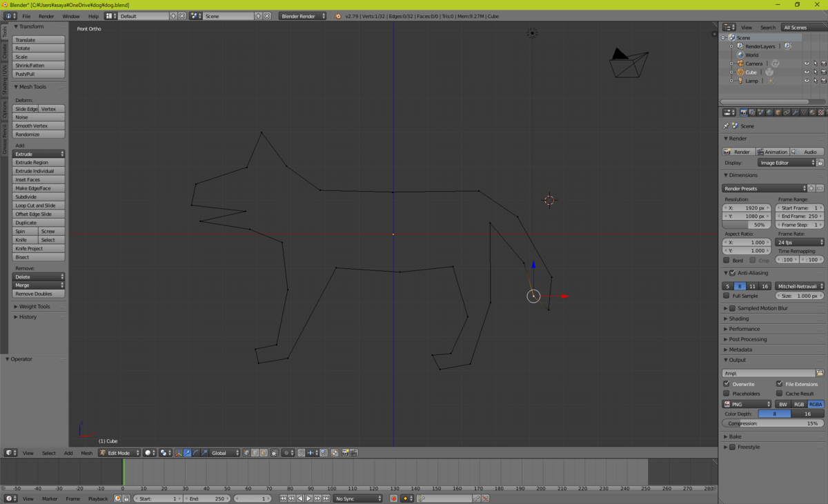Click the Remove Doubles button
828x504 pixels.
39,294
